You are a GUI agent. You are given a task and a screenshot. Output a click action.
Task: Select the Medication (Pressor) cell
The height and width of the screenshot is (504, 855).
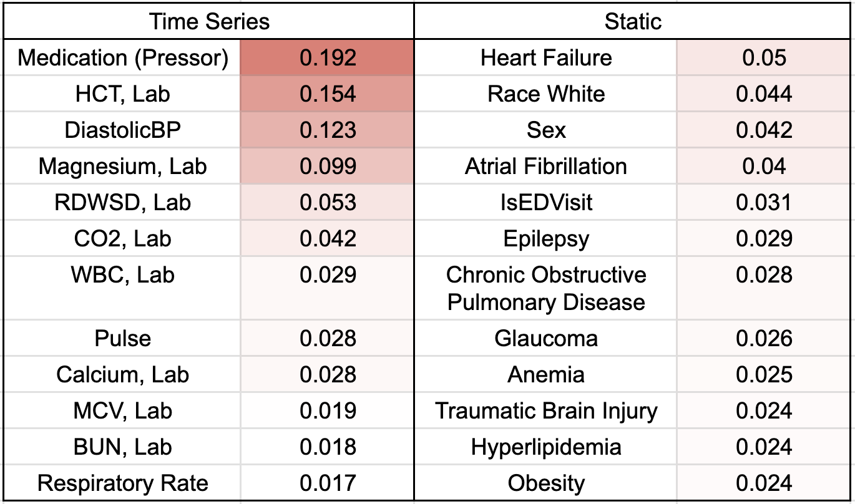coord(123,58)
